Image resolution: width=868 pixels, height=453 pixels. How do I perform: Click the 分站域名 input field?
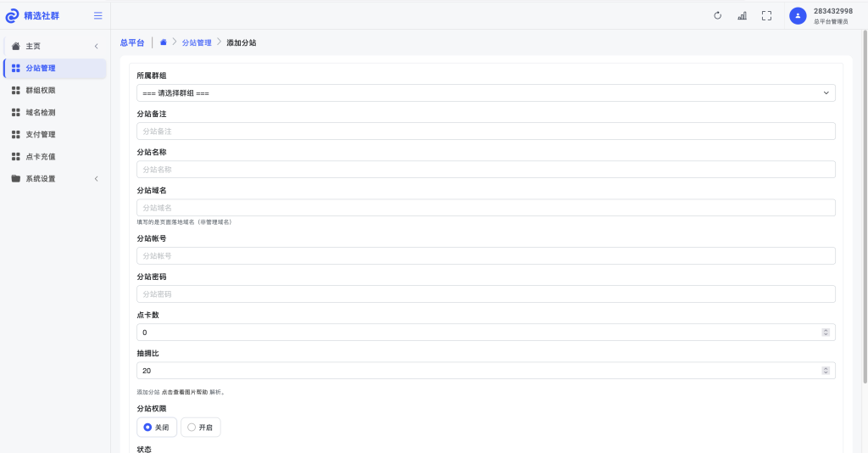click(x=486, y=208)
